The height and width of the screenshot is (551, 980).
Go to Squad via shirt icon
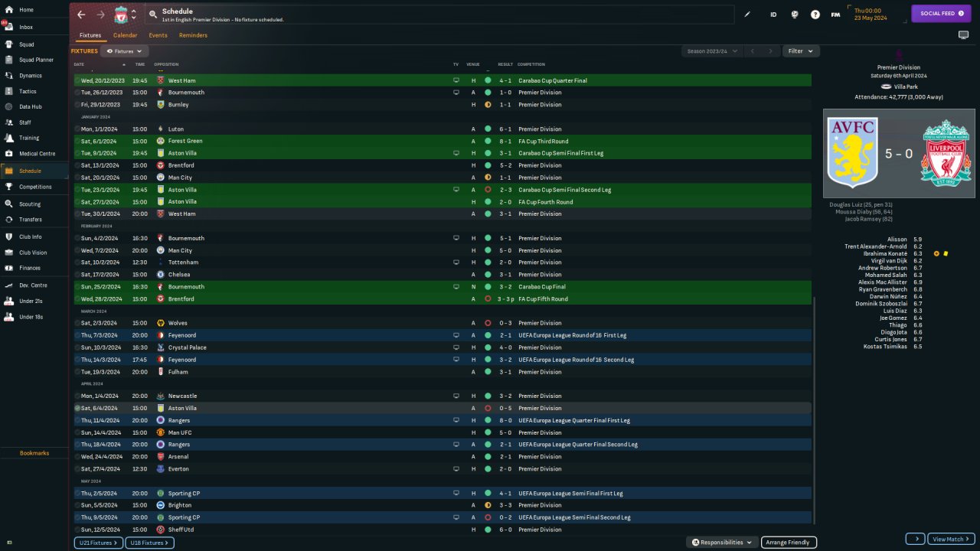point(8,44)
